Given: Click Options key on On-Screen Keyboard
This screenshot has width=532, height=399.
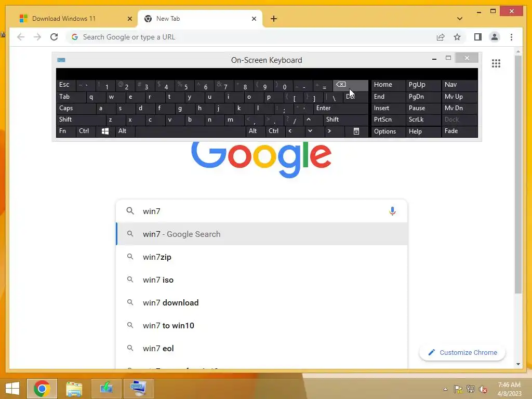Looking at the screenshot, I should (x=388, y=131).
